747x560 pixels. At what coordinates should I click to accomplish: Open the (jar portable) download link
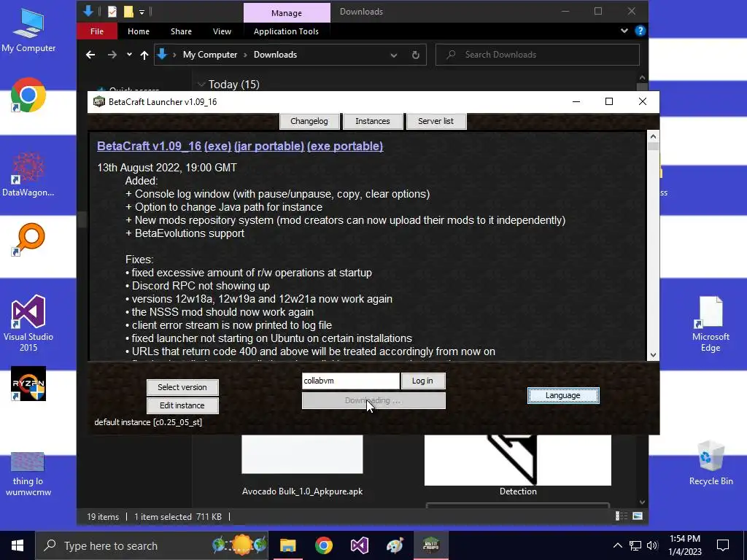(269, 146)
